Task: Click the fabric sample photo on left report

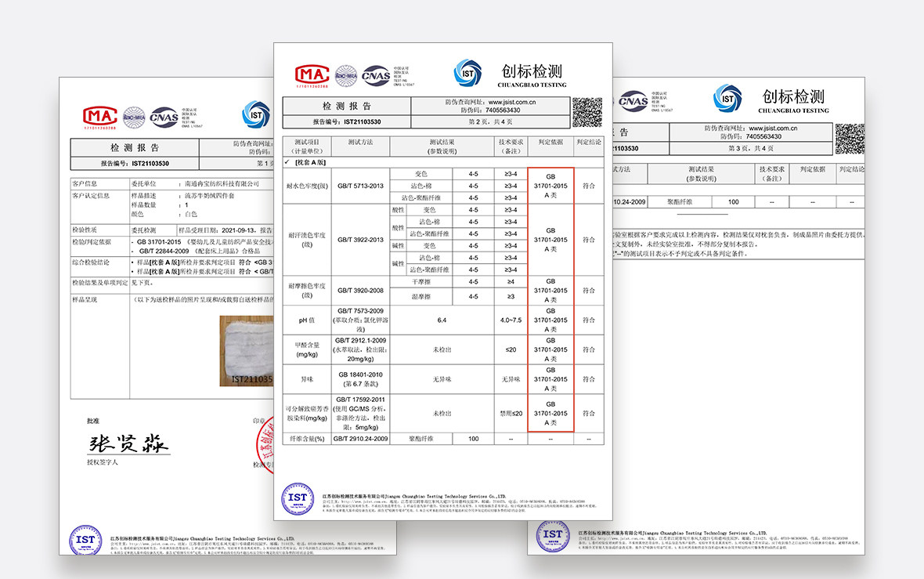Action: coord(247,351)
